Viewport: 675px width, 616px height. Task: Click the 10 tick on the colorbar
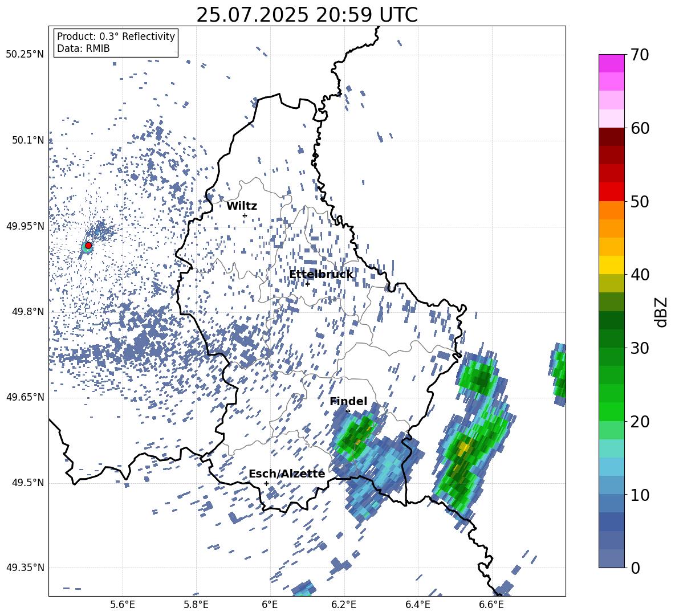pos(640,495)
